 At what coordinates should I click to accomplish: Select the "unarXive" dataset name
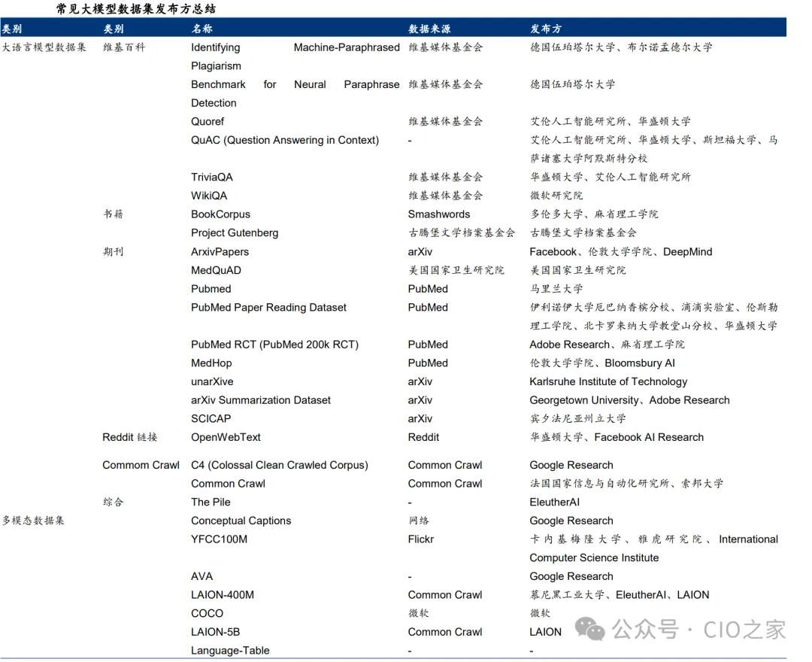coord(212,381)
